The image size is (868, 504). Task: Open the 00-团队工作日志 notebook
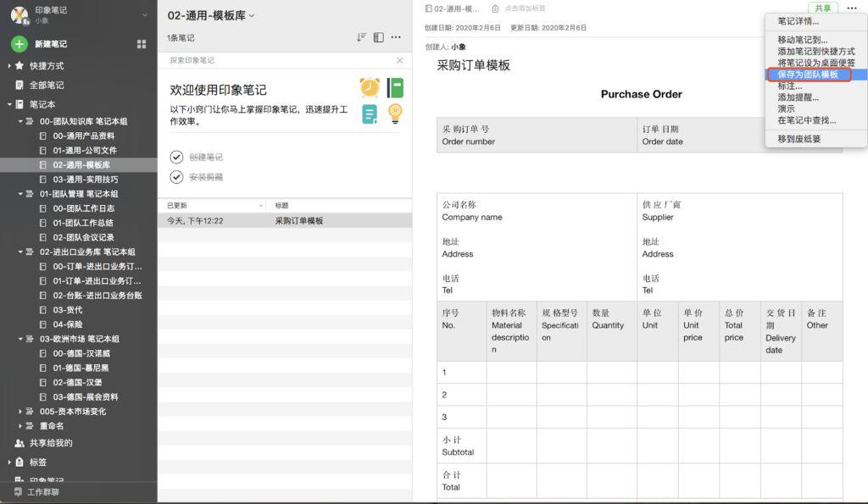coord(84,208)
